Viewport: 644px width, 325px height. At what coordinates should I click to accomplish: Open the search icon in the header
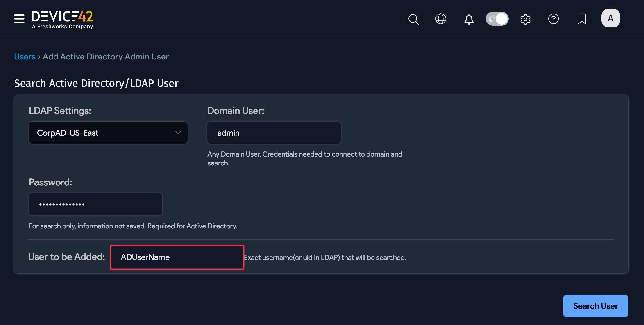coord(413,19)
